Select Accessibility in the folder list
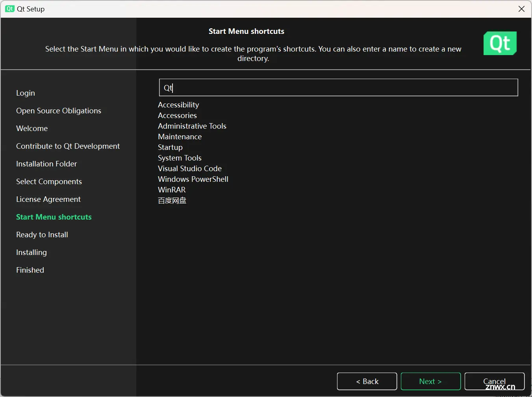 coord(178,105)
